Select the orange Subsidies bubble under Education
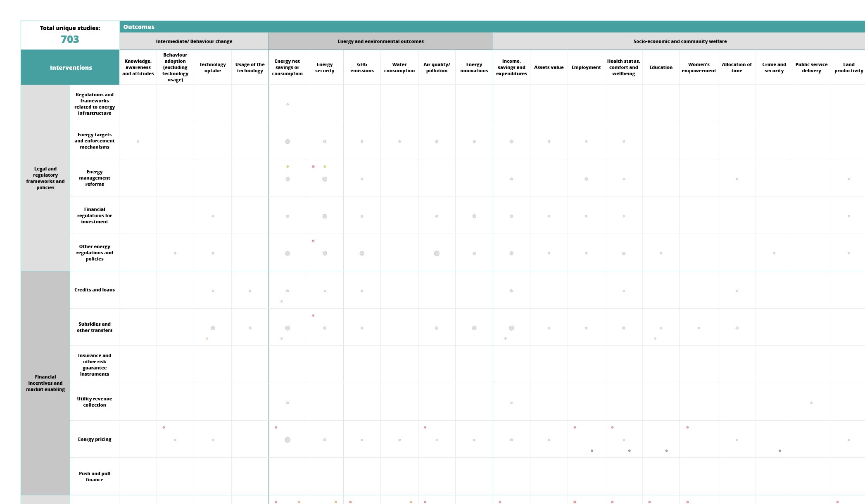865x504 pixels. pos(655,338)
